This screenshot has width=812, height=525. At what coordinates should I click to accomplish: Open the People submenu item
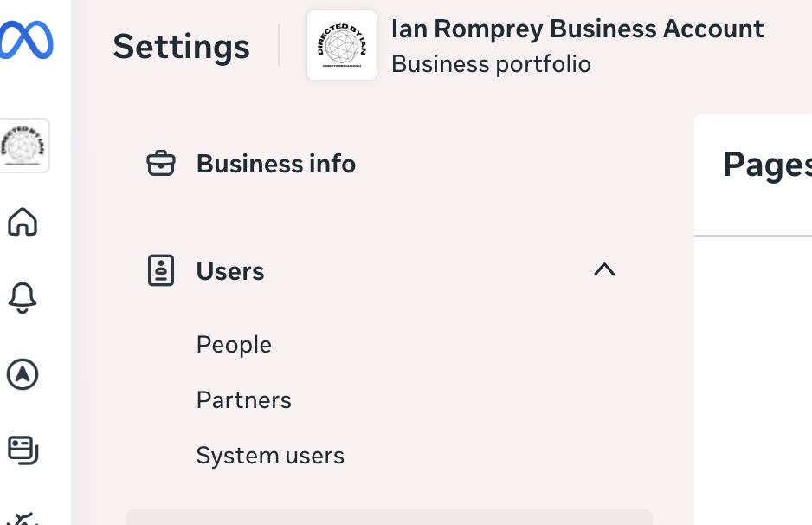pyautogui.click(x=234, y=344)
